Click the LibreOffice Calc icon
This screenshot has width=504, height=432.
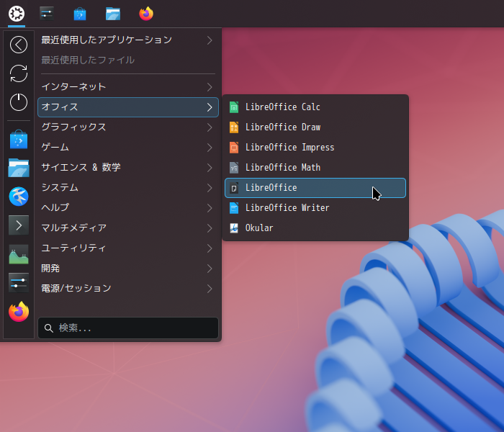pyautogui.click(x=234, y=107)
